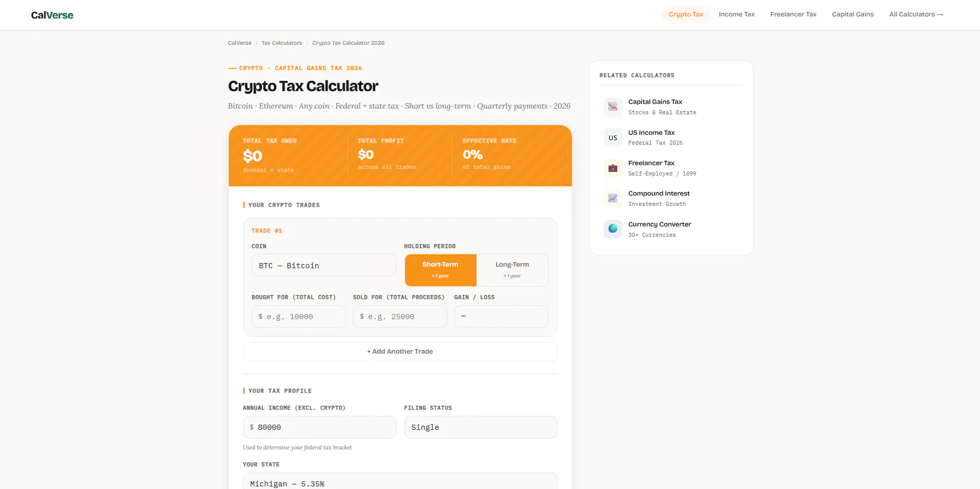Open the BTC — Bitcoin coin dropdown

tap(324, 266)
